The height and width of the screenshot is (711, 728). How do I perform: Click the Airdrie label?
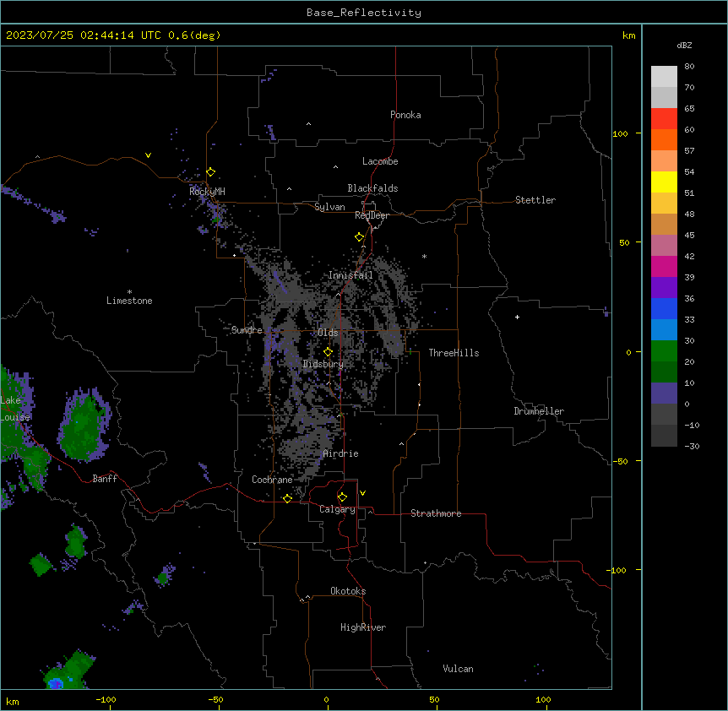click(341, 453)
